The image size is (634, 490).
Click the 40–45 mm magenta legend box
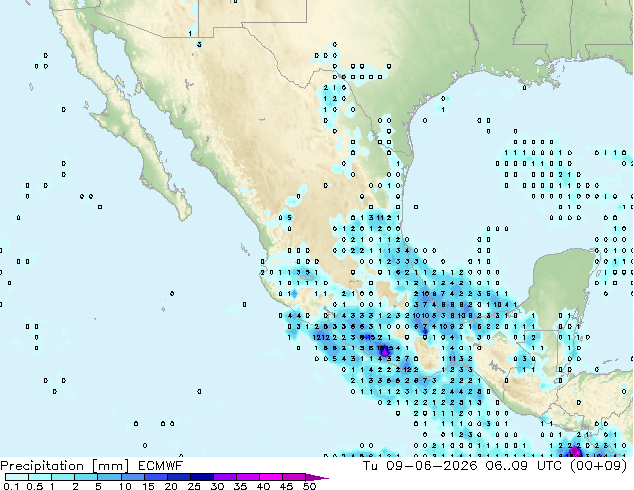pos(271,477)
